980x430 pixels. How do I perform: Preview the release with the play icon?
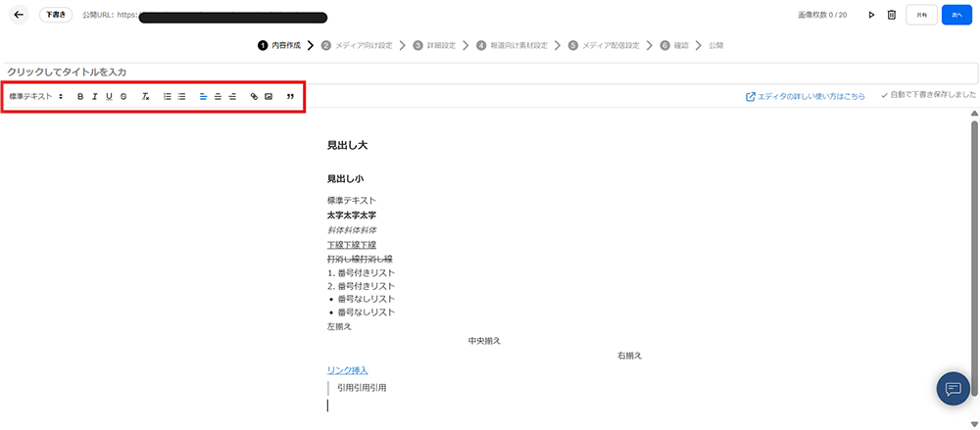(871, 15)
